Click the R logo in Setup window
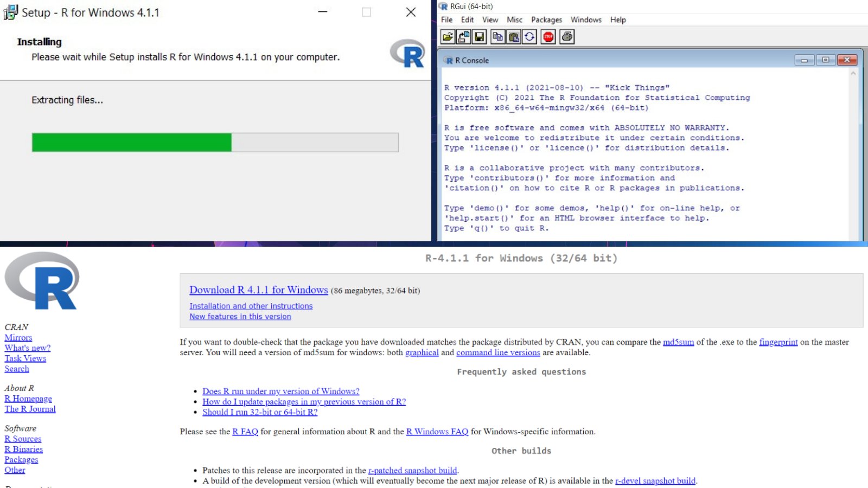This screenshot has width=868, height=488. [407, 53]
